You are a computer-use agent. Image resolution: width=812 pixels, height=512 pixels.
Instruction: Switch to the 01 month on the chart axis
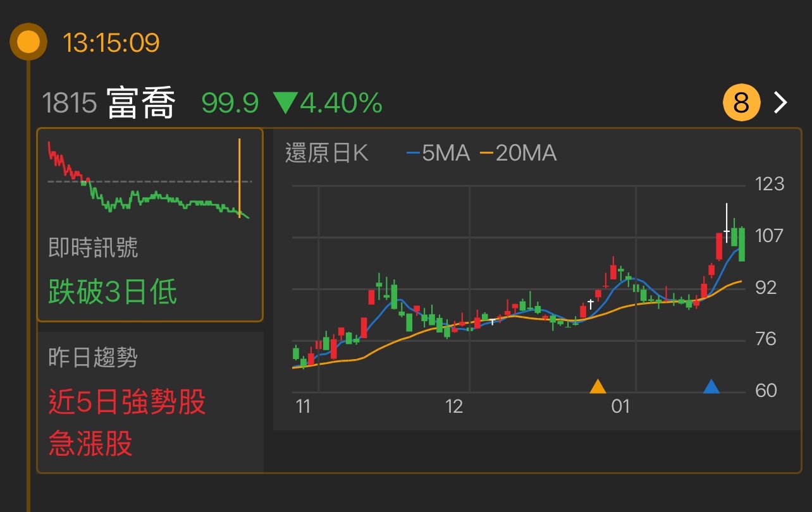(x=622, y=408)
